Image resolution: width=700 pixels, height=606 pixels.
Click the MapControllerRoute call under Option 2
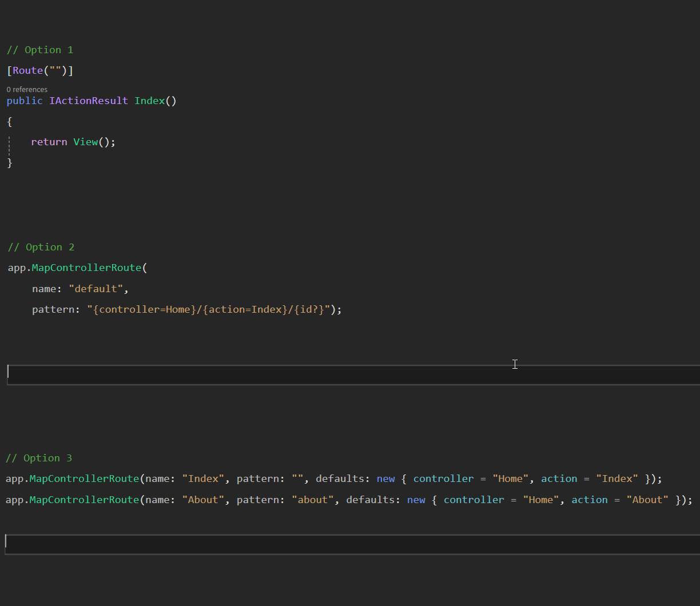(x=86, y=268)
